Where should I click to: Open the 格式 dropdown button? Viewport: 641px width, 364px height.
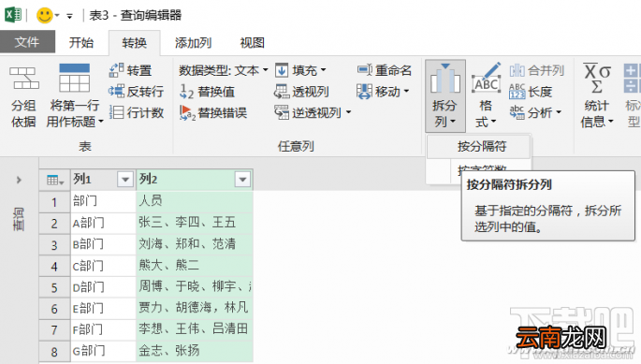click(486, 95)
